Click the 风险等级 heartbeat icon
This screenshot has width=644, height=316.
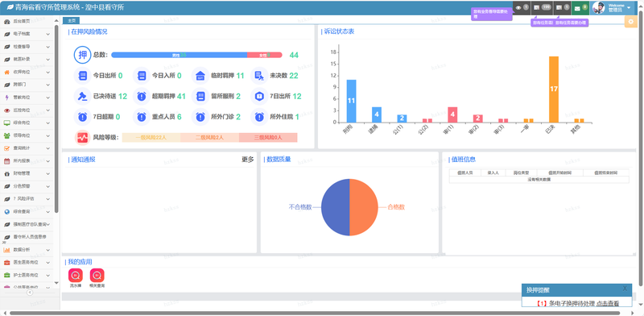click(83, 137)
